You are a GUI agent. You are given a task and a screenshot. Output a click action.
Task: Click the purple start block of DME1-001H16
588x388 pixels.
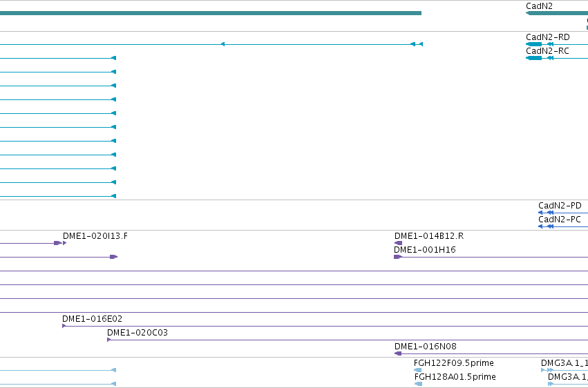click(x=397, y=257)
